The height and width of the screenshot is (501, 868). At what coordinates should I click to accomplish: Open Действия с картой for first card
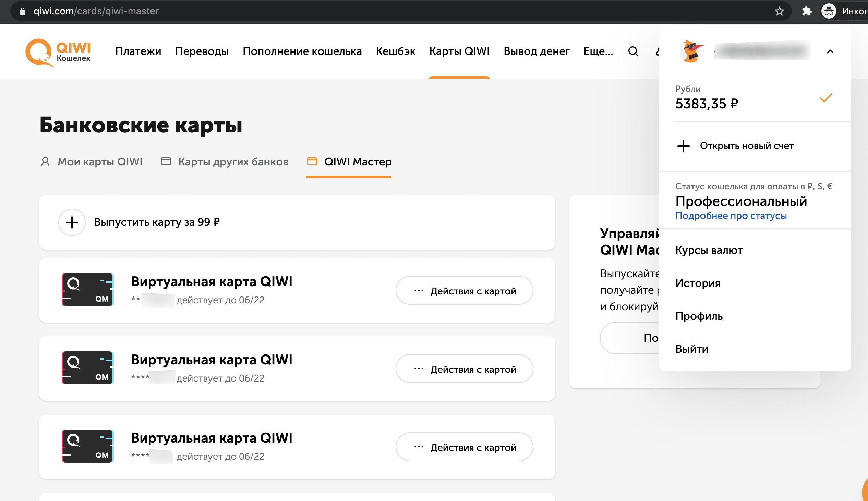[x=465, y=291]
